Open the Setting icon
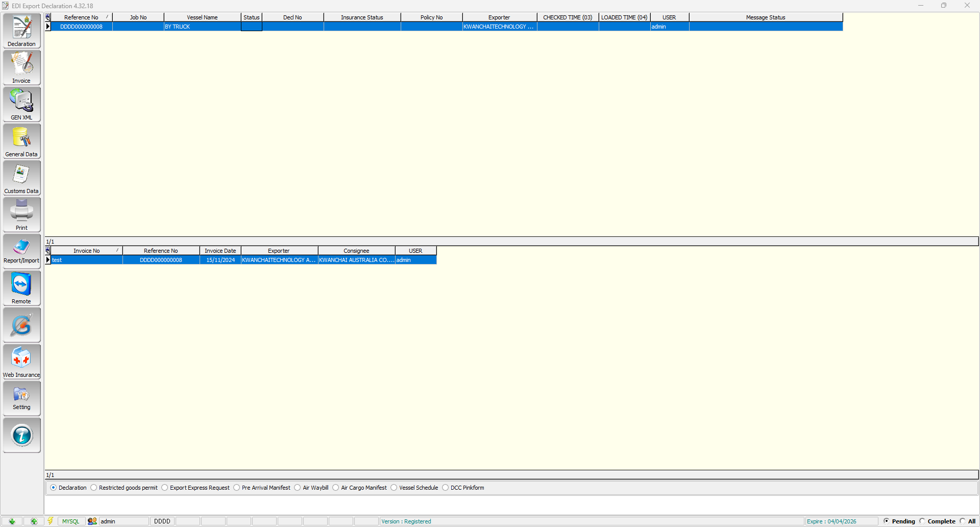 tap(21, 398)
